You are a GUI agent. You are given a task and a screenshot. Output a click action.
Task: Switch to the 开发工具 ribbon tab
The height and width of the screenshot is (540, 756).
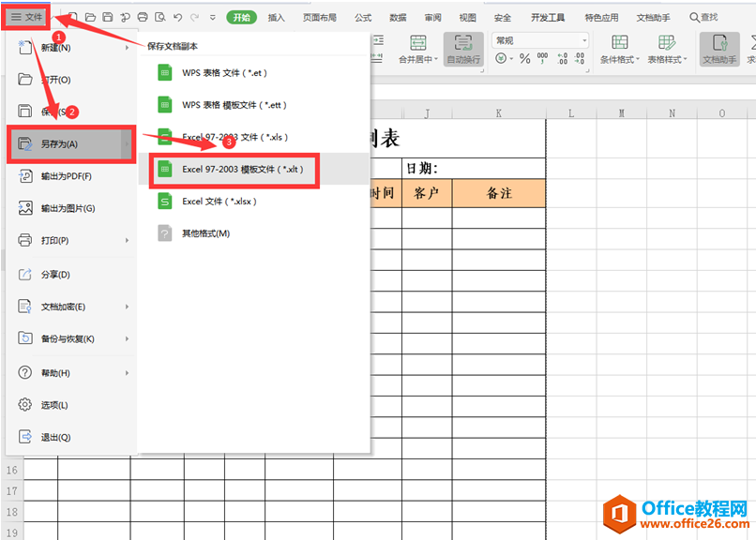click(548, 17)
